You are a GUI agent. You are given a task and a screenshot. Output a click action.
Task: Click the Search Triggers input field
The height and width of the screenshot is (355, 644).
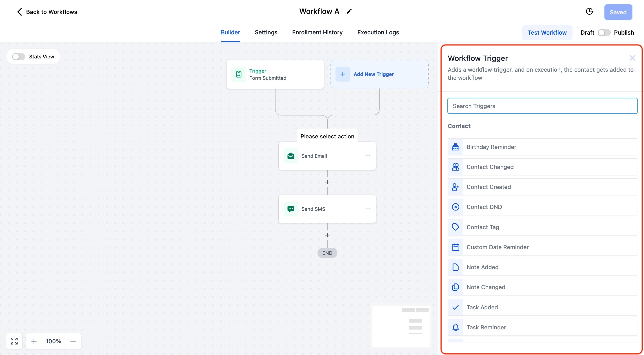coord(542,106)
